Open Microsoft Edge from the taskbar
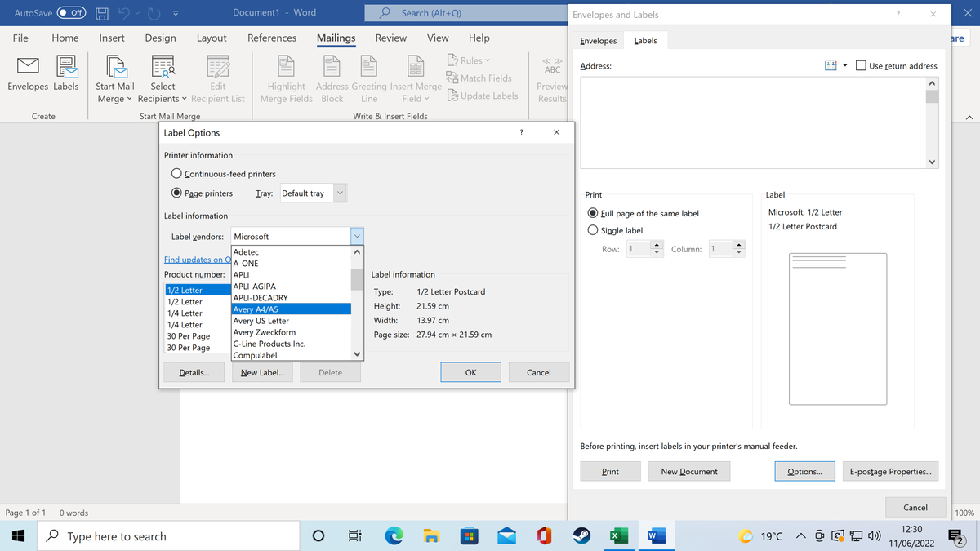Image resolution: width=980 pixels, height=551 pixels. coord(394,536)
